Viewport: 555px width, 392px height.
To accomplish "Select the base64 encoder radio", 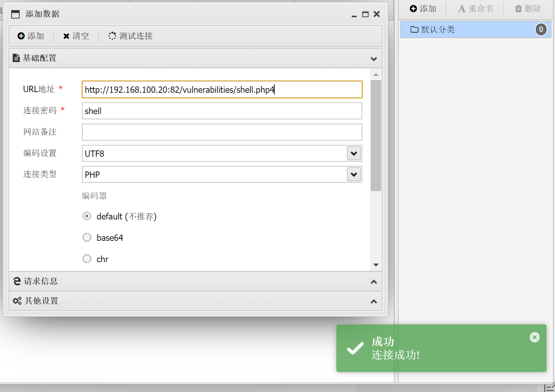I will click(87, 237).
